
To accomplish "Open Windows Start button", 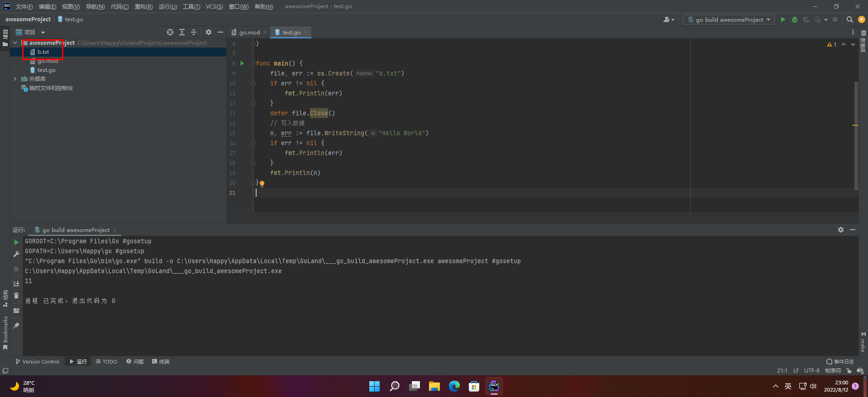I will pyautogui.click(x=374, y=386).
